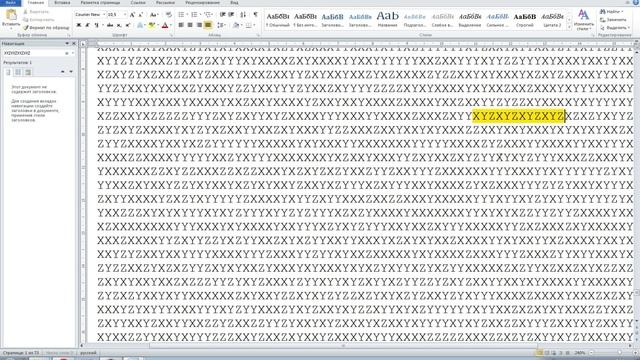Viewport: 640px width, 360px height.
Task: Apply the Strong (Строгий) style
Action: click(524, 19)
